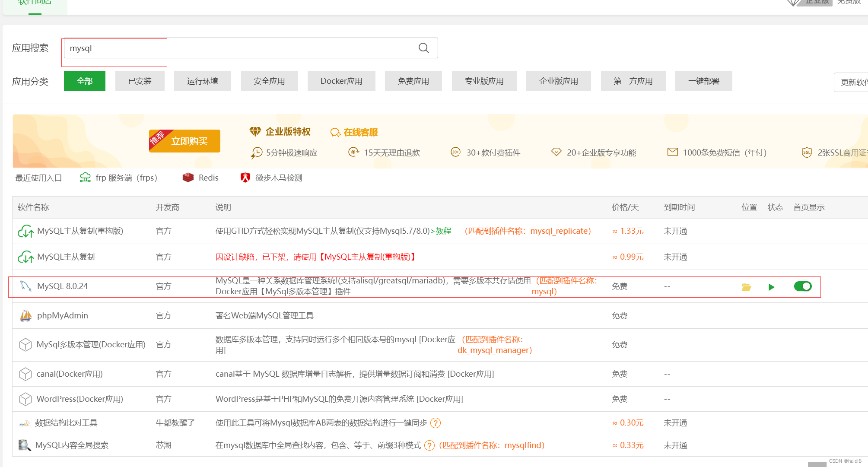The image size is (868, 467).
Task: Click the MySql多版本管理 cube icon
Action: pyautogui.click(x=25, y=345)
